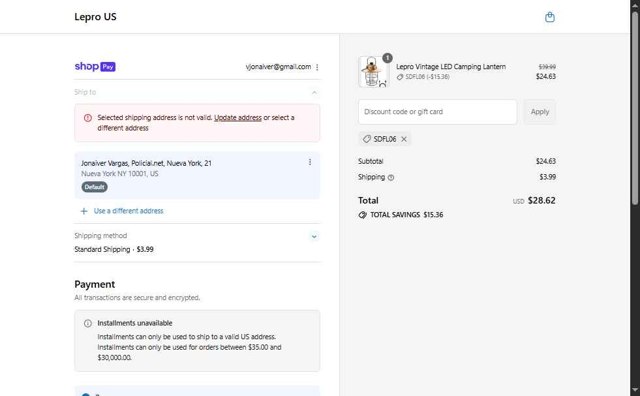Click the plus icon to add address

pos(84,211)
